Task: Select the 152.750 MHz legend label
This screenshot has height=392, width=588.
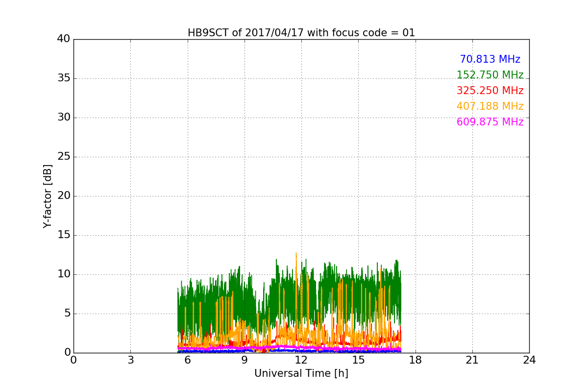Action: pos(490,75)
